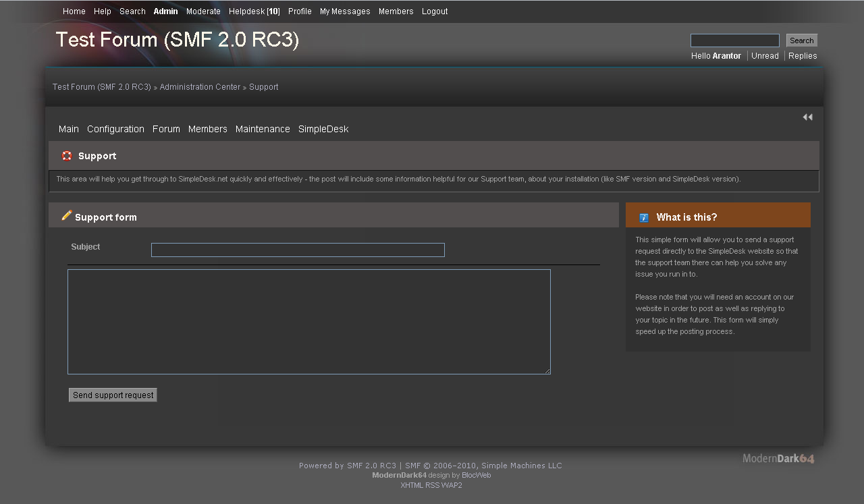The image size is (864, 504).
Task: Click the Administration Center breadcrumb
Action: point(200,87)
